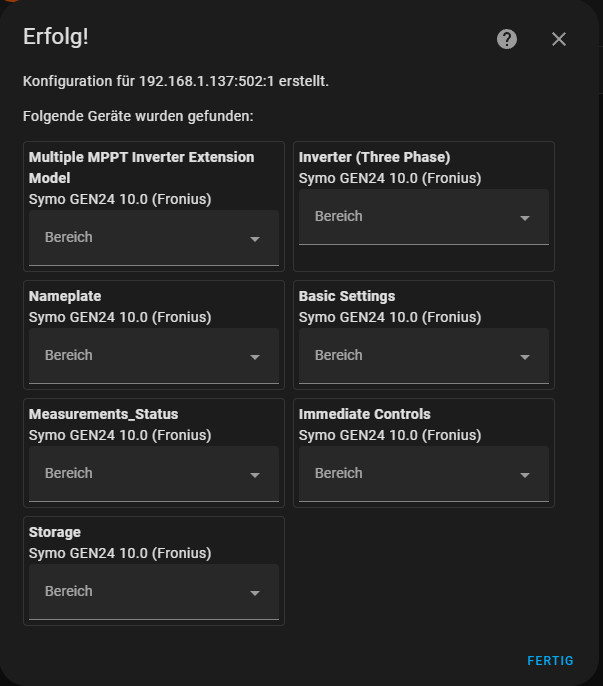Expand dropdown arrow for Nameplate device
The height and width of the screenshot is (686, 603).
[x=255, y=357]
